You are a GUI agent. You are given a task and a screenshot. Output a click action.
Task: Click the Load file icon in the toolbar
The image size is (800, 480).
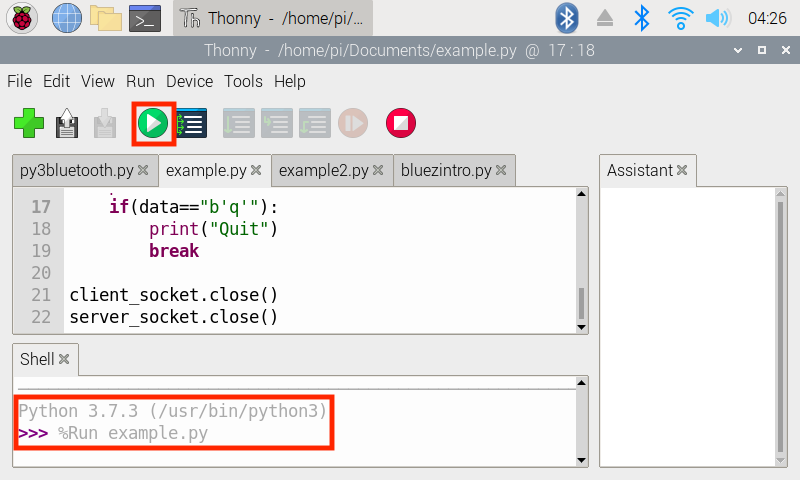[67, 123]
